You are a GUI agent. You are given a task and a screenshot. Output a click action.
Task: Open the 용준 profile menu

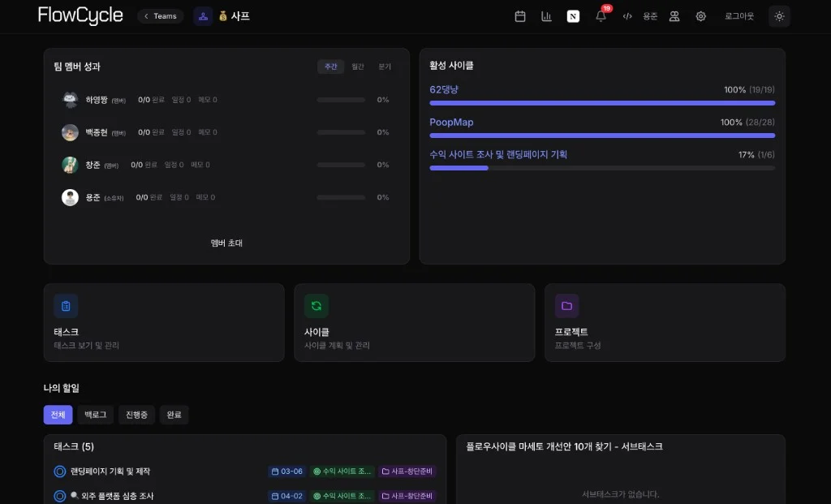pos(649,15)
